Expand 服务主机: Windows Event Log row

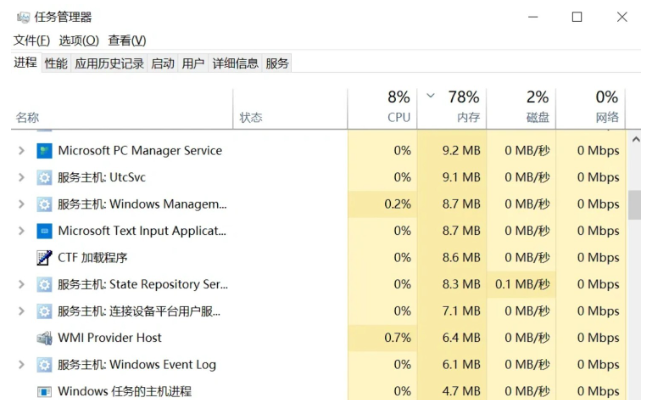[21, 364]
